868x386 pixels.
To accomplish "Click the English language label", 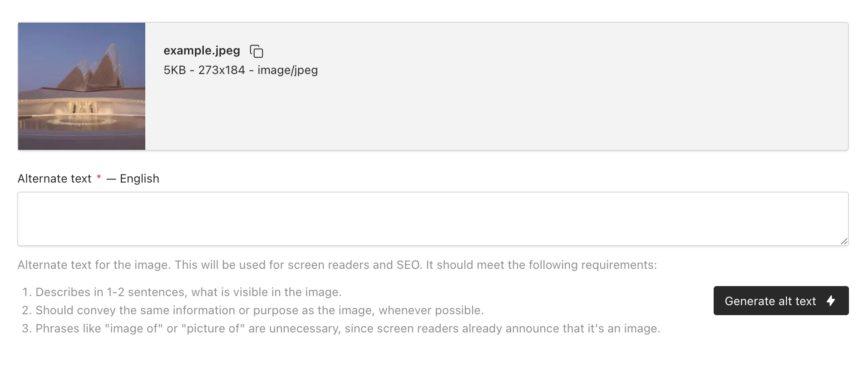I will 139,178.
